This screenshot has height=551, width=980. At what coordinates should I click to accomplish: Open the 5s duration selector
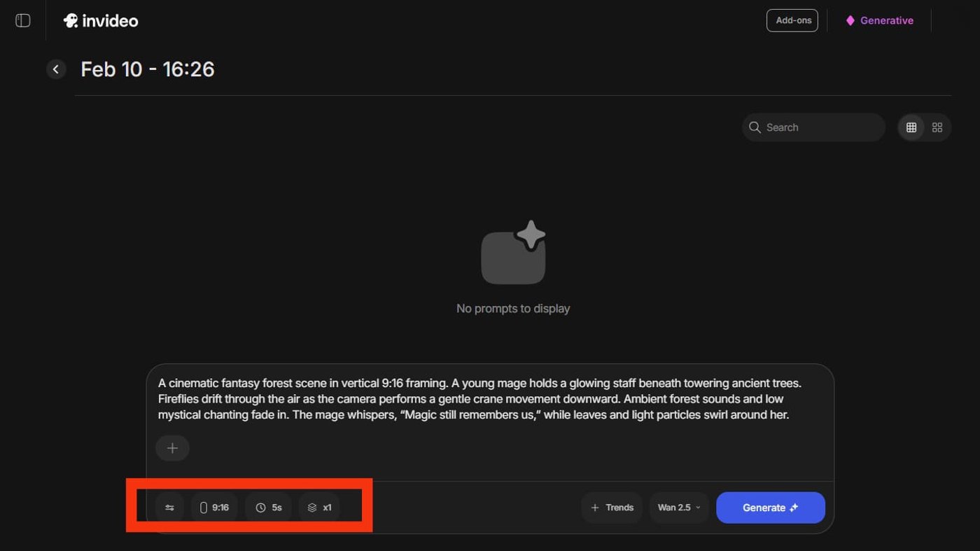coord(269,508)
